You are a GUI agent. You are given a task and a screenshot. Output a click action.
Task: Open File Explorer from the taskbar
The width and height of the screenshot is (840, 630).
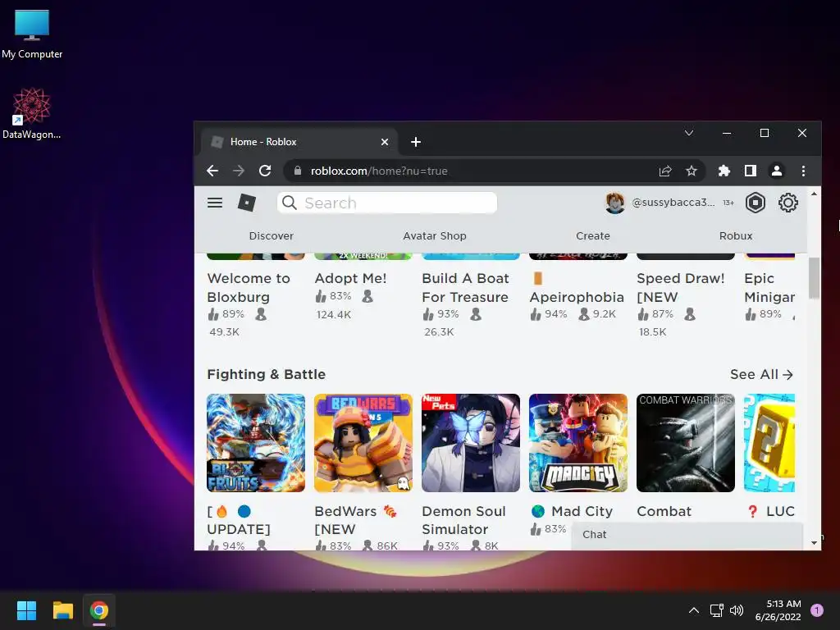click(x=62, y=610)
